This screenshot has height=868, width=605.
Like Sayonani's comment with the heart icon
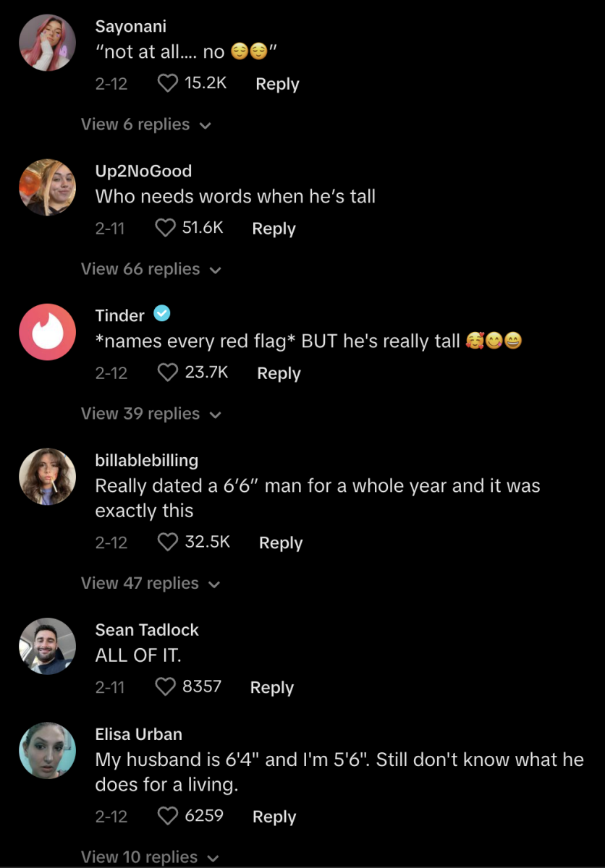click(167, 84)
